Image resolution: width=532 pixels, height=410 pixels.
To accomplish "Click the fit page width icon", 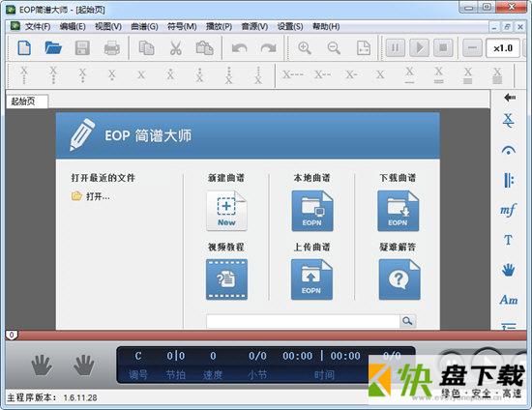I will click(x=364, y=47).
